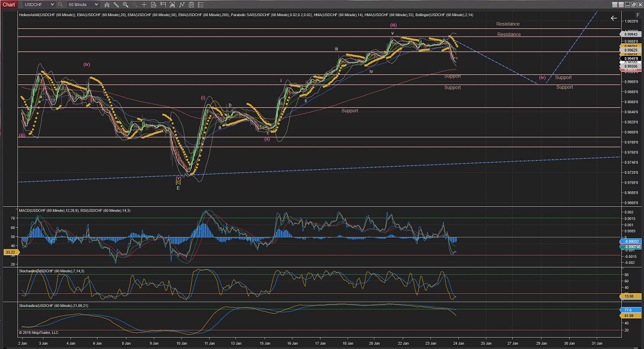Click the zoom out magnifier icon
This screenshot has width=644, height=349.
pos(135,5)
